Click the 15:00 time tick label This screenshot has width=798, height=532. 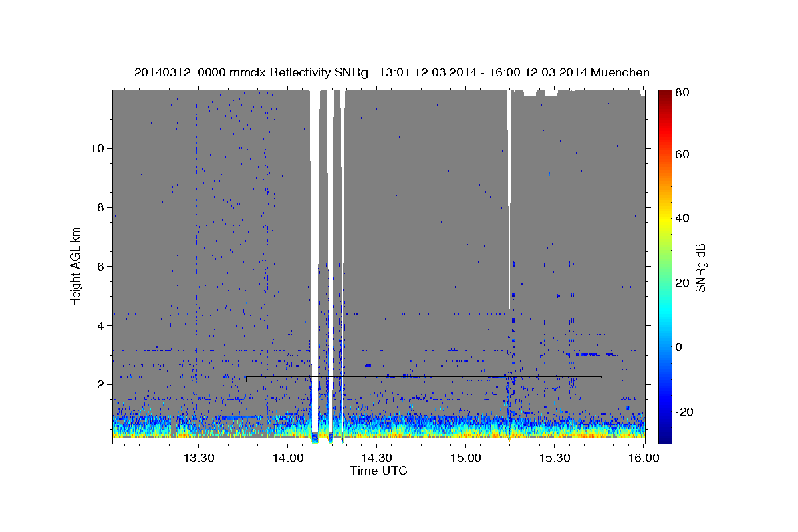point(465,458)
